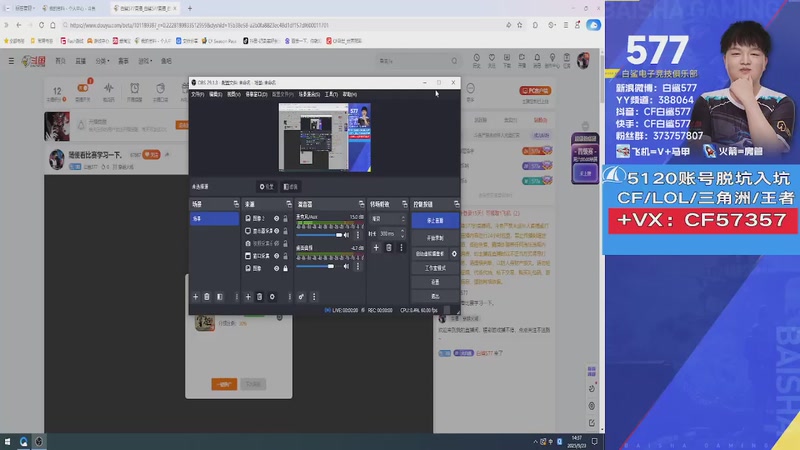Click 工作室模式 studio mode button
Image resolution: width=800 pixels, height=450 pixels.
435,268
